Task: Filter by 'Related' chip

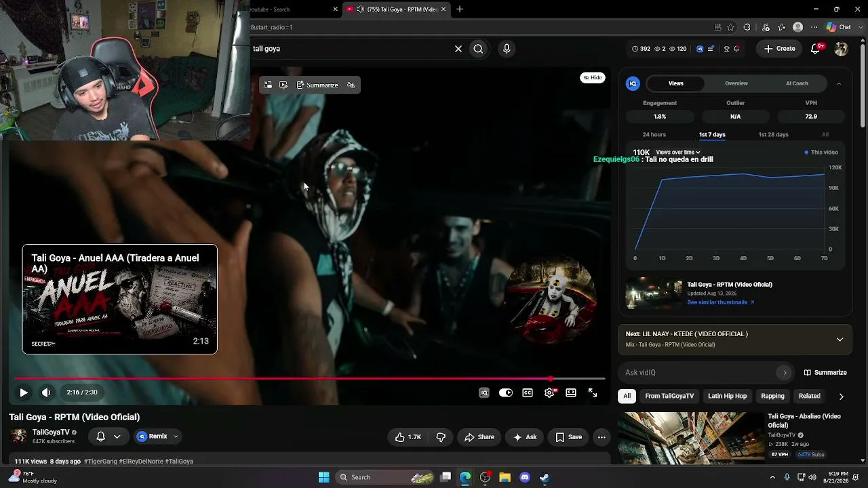Action: coord(810,396)
